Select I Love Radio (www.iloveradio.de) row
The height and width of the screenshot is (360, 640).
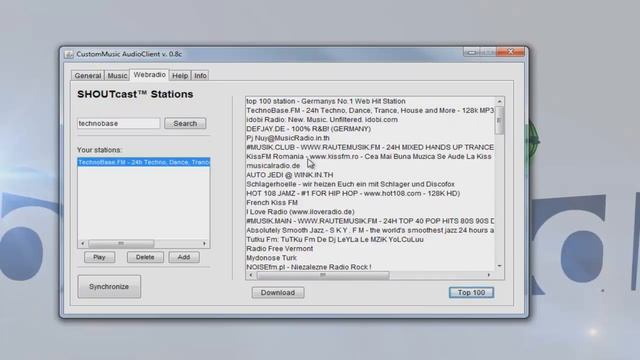(x=370, y=212)
